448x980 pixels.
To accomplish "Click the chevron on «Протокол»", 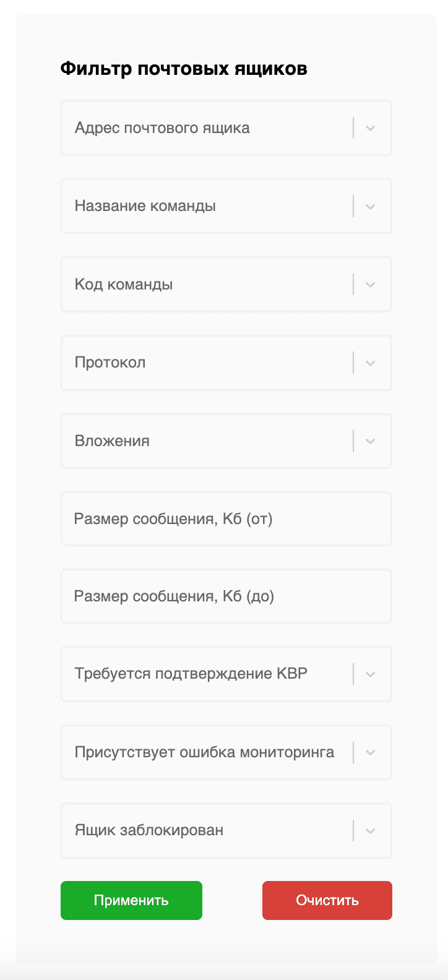I will tap(370, 363).
